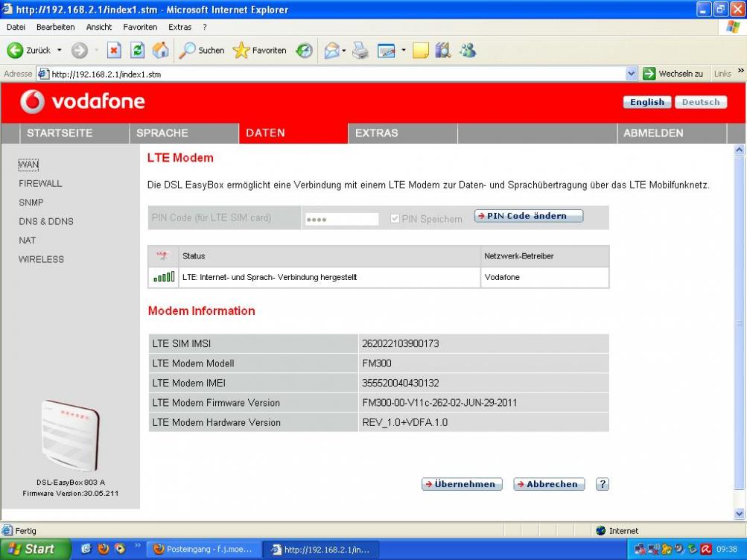747x560 pixels.
Task: Open SNMP settings in the sidebar
Action: pos(31,203)
